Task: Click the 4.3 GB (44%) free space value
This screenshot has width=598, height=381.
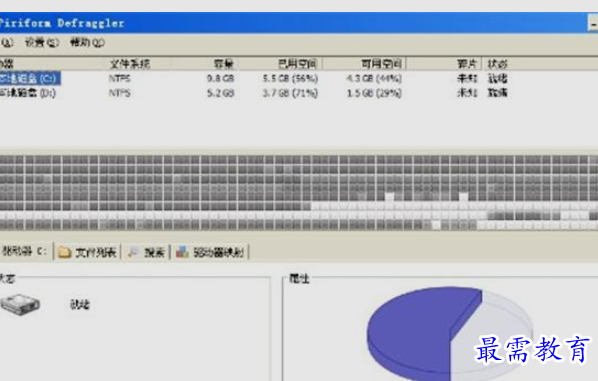Action: click(374, 79)
